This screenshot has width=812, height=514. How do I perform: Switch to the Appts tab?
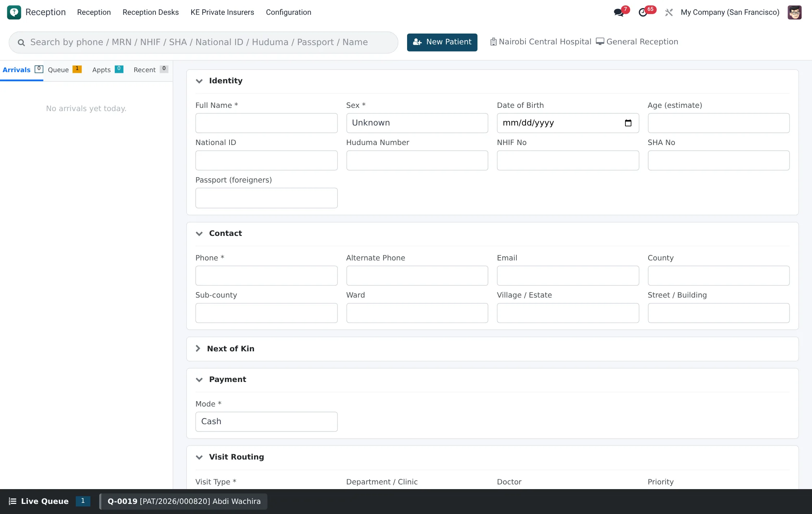108,70
